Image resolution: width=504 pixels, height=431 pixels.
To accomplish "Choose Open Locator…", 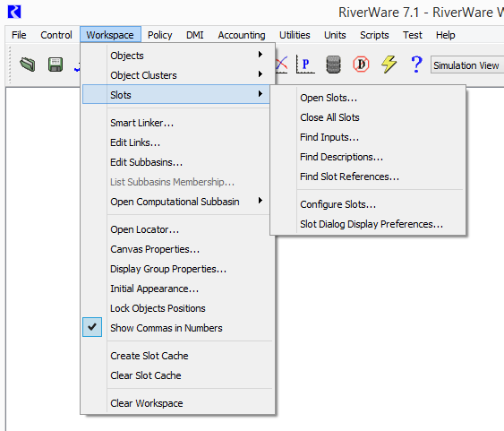I will (x=175, y=229).
